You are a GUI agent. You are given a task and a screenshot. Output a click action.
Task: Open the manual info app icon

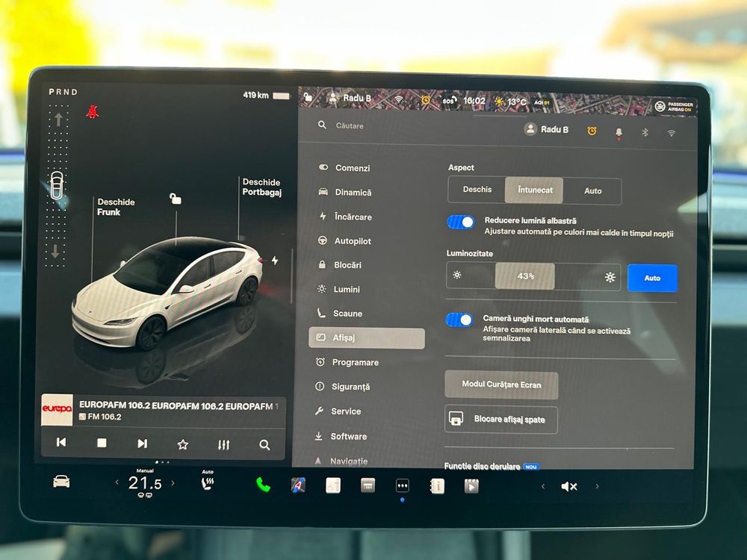[437, 486]
